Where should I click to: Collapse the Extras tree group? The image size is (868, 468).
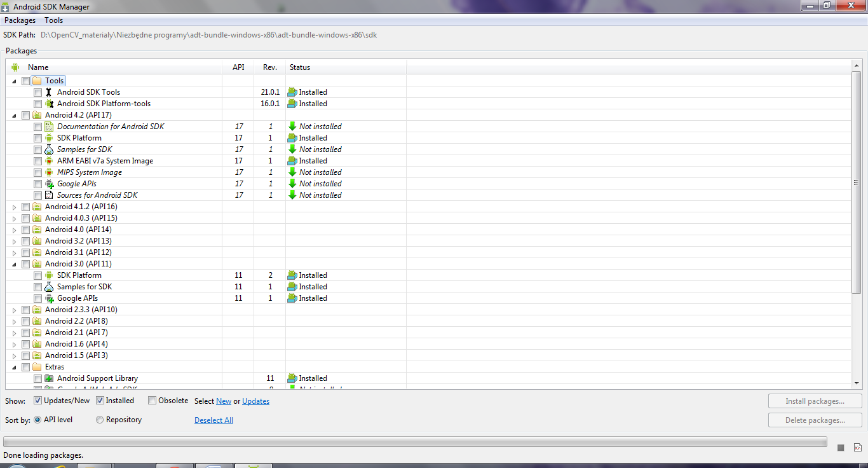[x=15, y=367]
